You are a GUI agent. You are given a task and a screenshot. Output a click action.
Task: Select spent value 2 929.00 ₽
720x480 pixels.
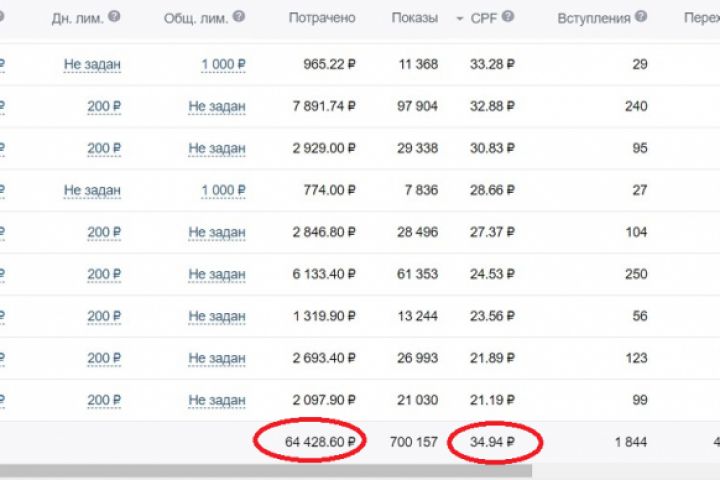click(x=324, y=148)
